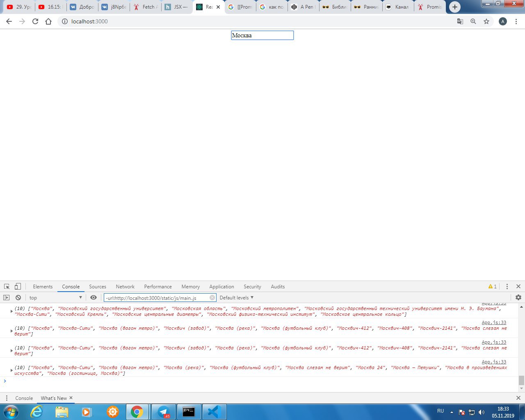Create a live expression with the eye icon

[94, 297]
